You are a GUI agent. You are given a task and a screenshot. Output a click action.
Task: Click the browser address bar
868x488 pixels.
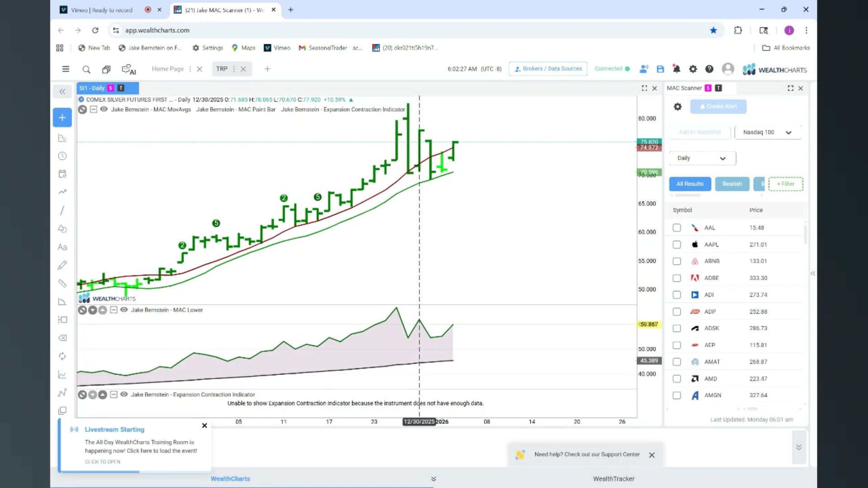(x=411, y=30)
